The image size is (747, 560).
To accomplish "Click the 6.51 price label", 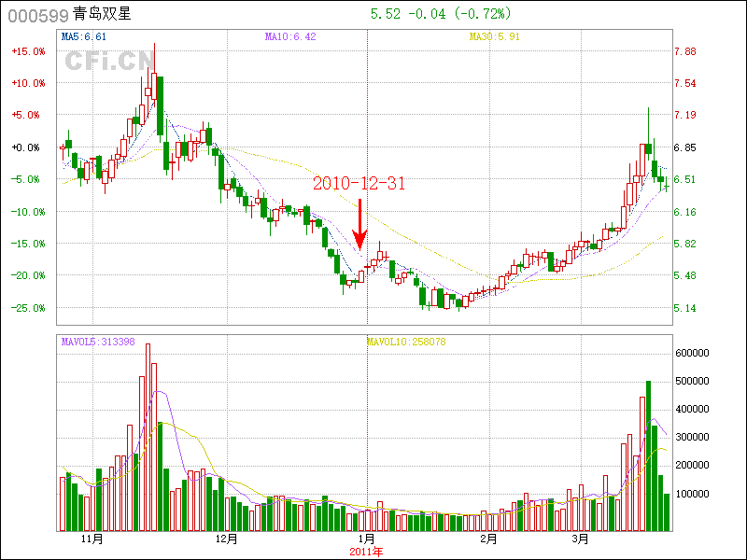I will (x=685, y=179).
